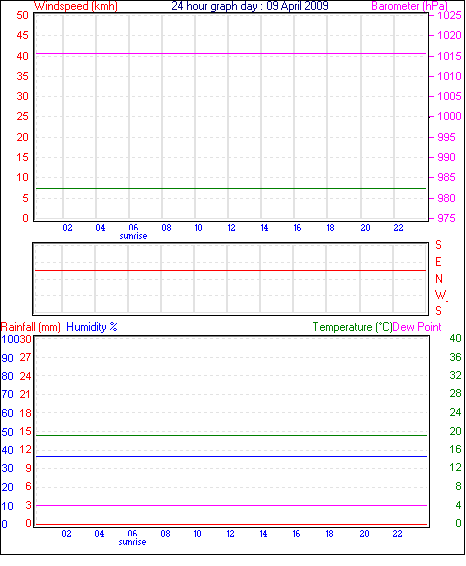Click the Humidity % legend label
Image resolution: width=466 pixels, height=566 pixels.
coord(92,327)
